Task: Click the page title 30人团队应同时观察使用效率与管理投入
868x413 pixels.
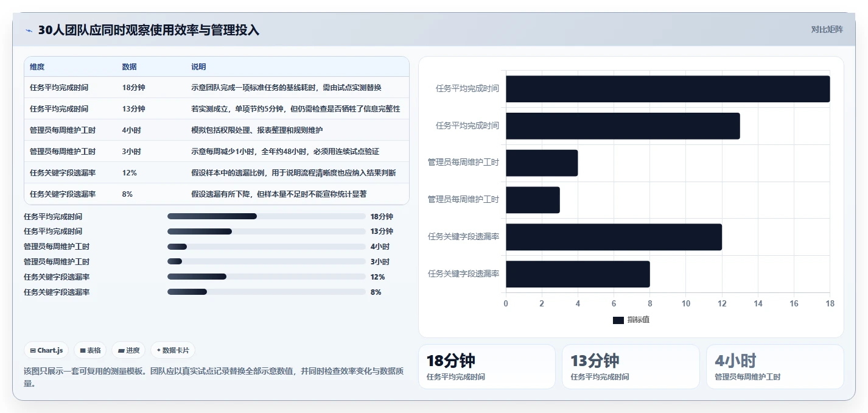Action: tap(149, 30)
